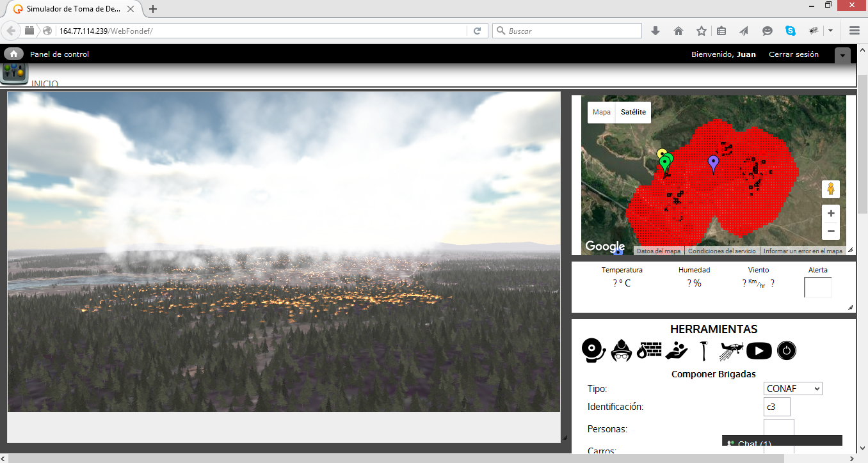This screenshot has height=463, width=868.
Task: Click the power button tool icon
Action: (787, 350)
